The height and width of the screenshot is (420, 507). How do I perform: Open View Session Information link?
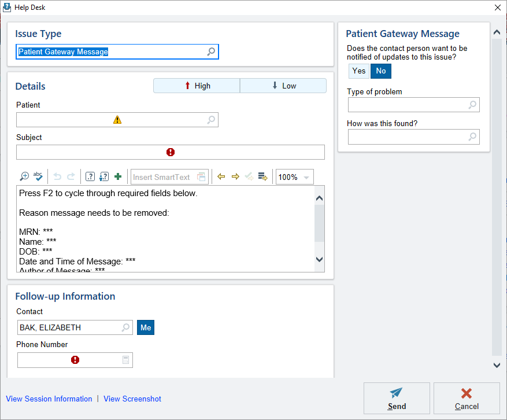point(49,399)
